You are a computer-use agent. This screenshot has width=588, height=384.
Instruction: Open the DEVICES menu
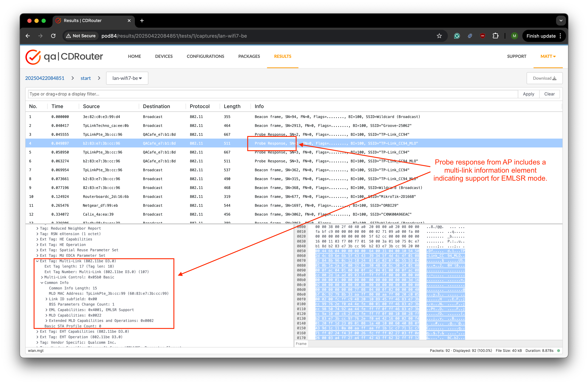pyautogui.click(x=164, y=56)
